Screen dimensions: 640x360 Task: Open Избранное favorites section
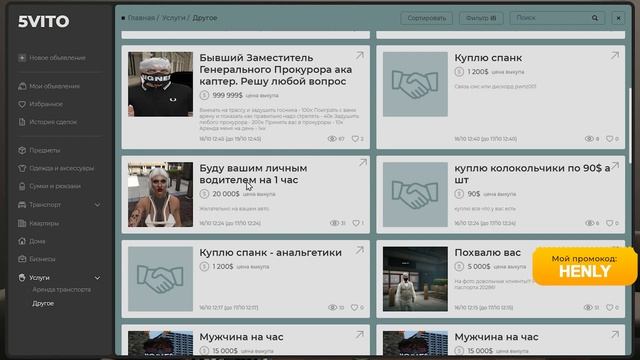(x=40, y=104)
